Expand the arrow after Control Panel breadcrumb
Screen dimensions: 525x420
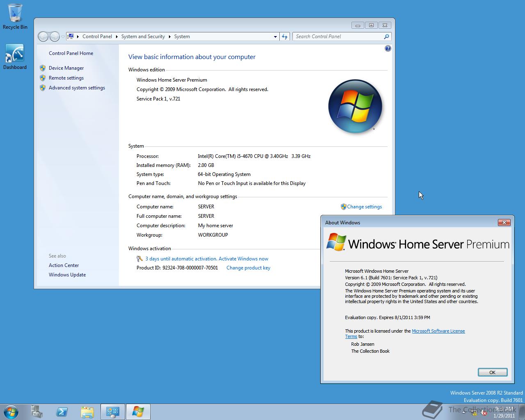point(116,37)
